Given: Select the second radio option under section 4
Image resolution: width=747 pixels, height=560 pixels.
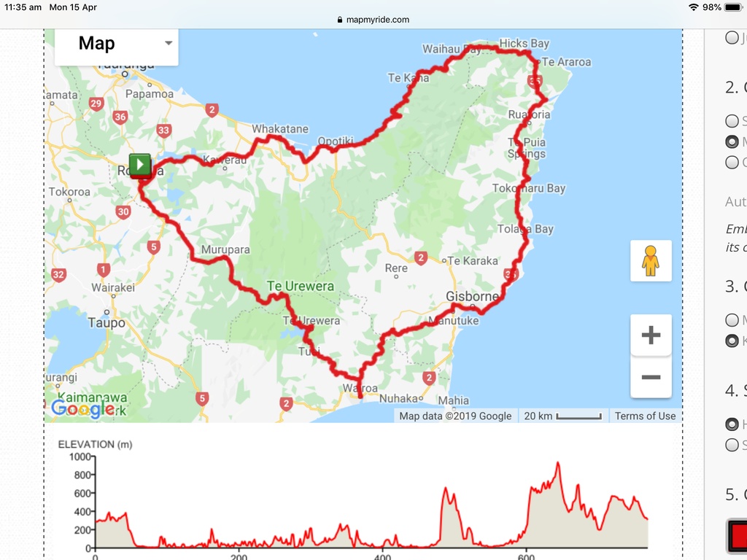Looking at the screenshot, I should click(732, 444).
